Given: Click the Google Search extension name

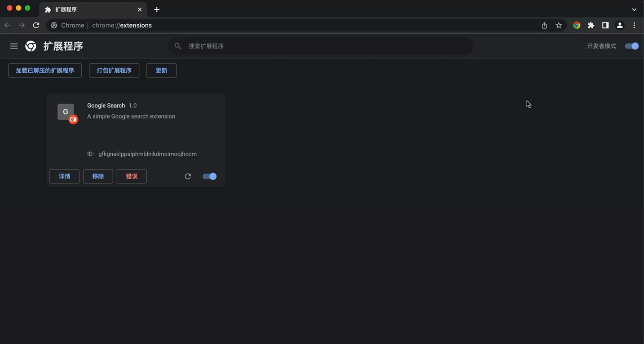Looking at the screenshot, I should tap(106, 106).
